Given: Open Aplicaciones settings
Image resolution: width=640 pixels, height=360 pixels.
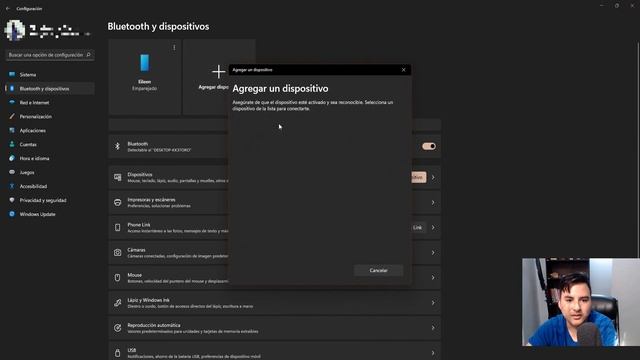Looking at the screenshot, I should [x=50, y=131].
